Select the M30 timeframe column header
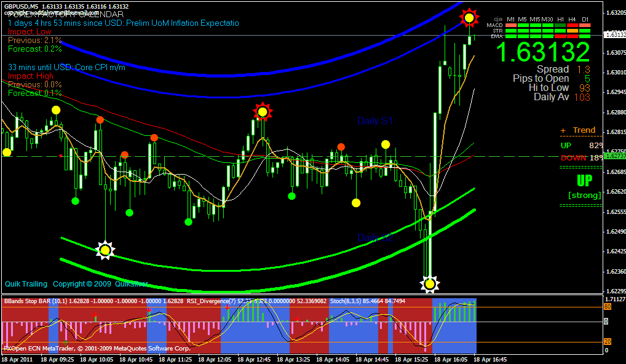Image resolution: width=626 pixels, height=364 pixels. (x=547, y=19)
